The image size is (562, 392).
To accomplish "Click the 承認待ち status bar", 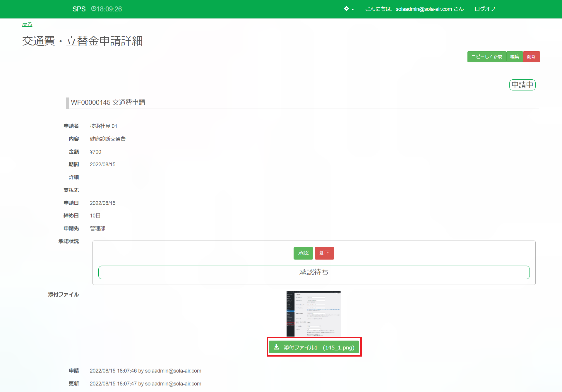I will click(314, 272).
